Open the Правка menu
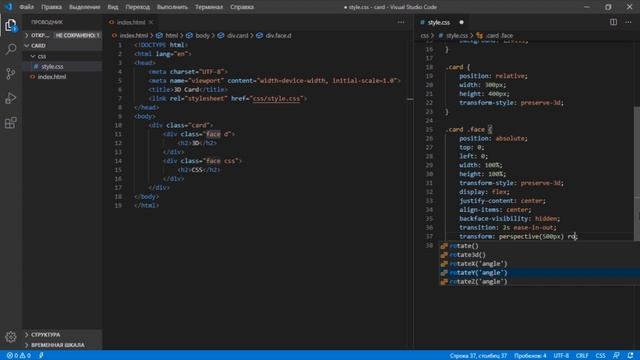640x360 pixels. click(x=51, y=7)
